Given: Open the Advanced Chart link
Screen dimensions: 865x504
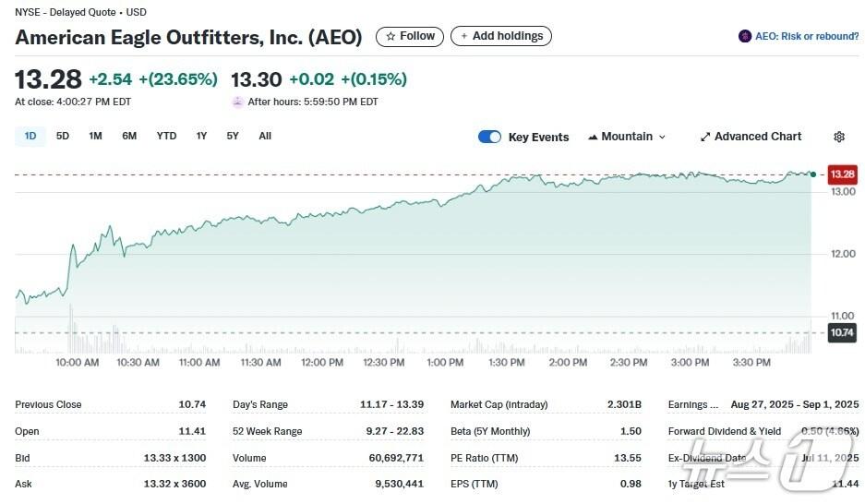Looking at the screenshot, I should click(x=757, y=137).
